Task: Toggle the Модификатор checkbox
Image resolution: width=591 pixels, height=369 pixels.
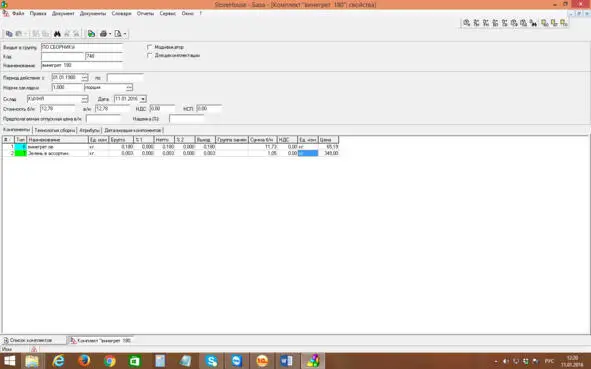Action: [x=150, y=47]
